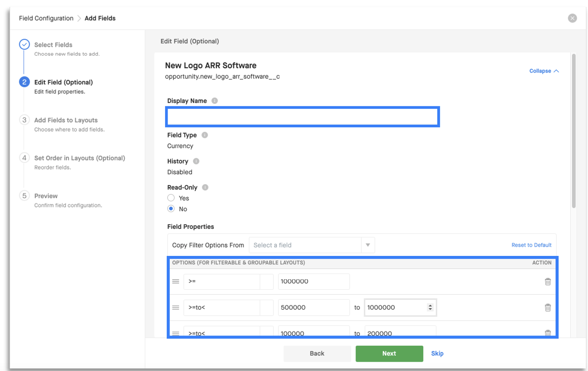Click the Field Type info icon

coord(205,135)
